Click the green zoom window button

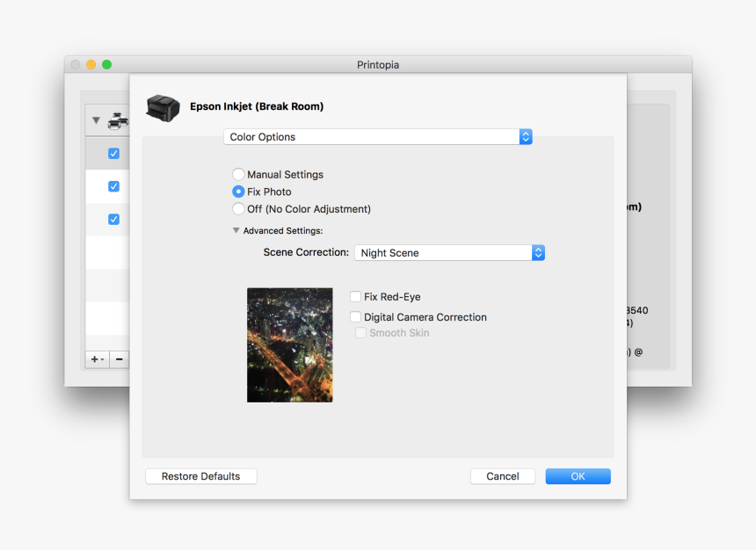click(106, 65)
